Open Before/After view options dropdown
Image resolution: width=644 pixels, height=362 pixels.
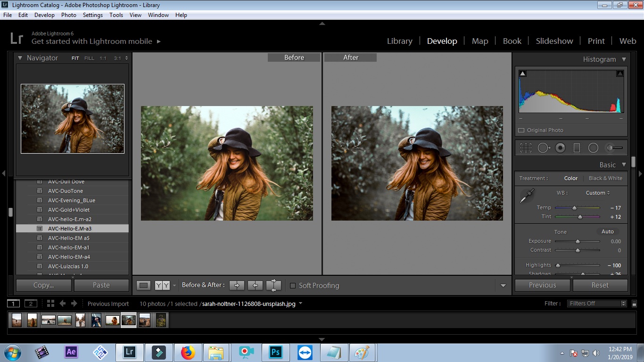click(x=174, y=286)
